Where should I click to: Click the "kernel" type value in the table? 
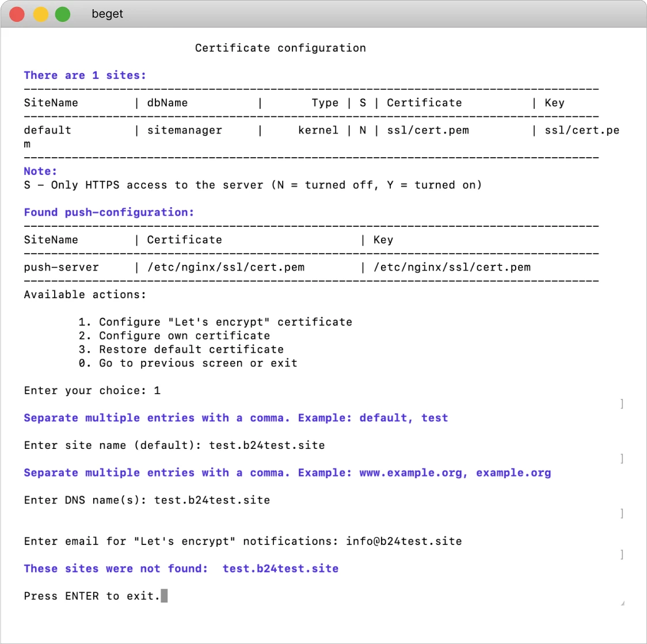(x=318, y=130)
